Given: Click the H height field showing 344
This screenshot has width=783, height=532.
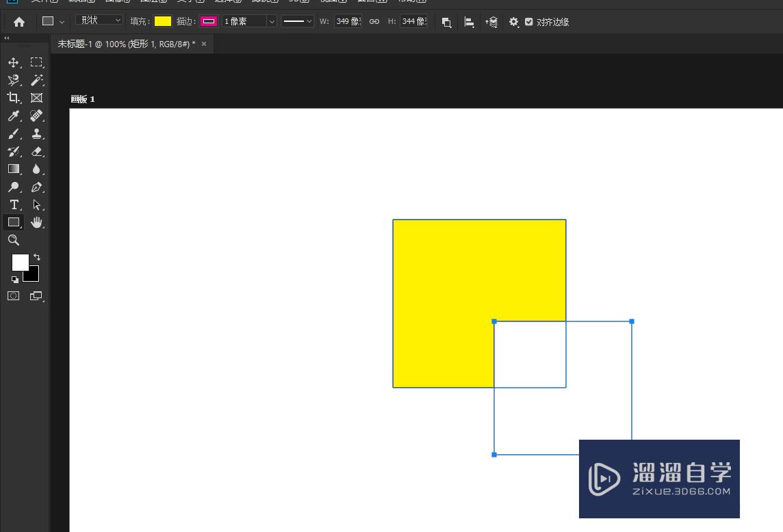Looking at the screenshot, I should (414, 21).
